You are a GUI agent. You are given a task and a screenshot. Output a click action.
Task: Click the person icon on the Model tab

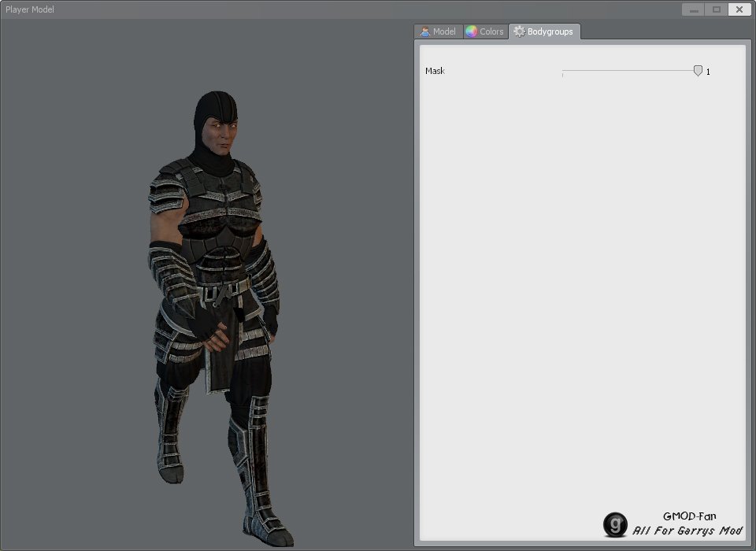tap(425, 31)
